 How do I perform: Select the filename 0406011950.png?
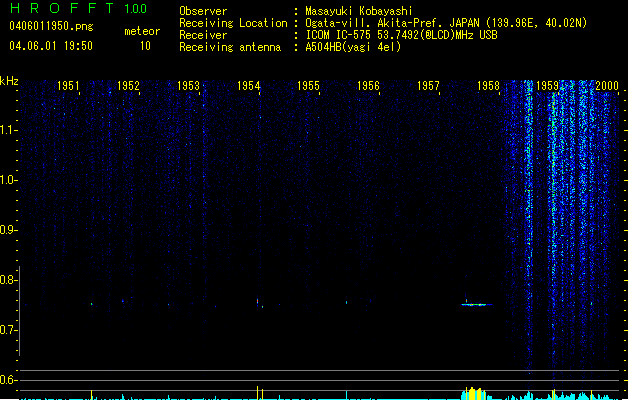(x=51, y=26)
